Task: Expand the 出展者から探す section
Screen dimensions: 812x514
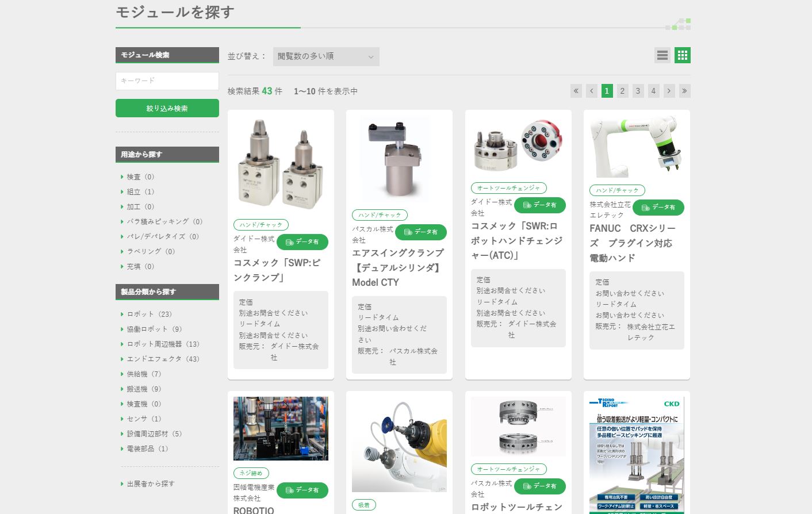Action: (150, 484)
